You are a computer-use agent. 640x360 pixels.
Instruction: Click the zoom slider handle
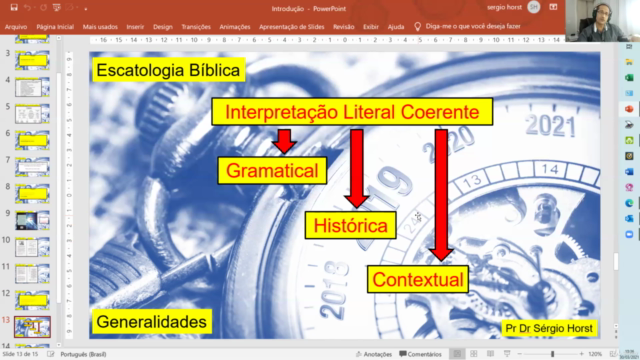pos(552,354)
